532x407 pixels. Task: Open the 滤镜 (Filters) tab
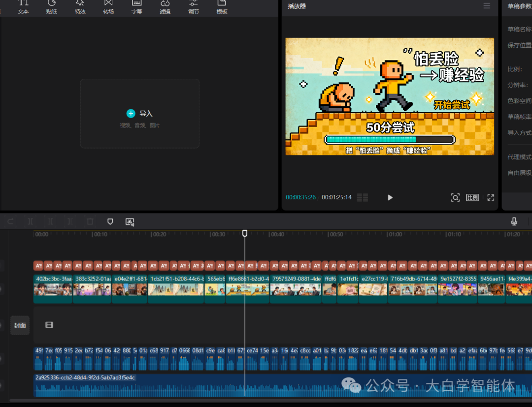pyautogui.click(x=165, y=7)
